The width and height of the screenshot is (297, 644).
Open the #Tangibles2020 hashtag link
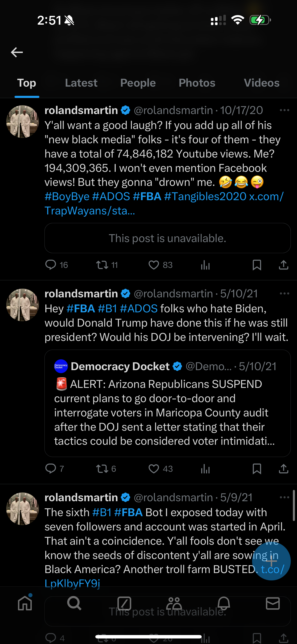click(205, 196)
